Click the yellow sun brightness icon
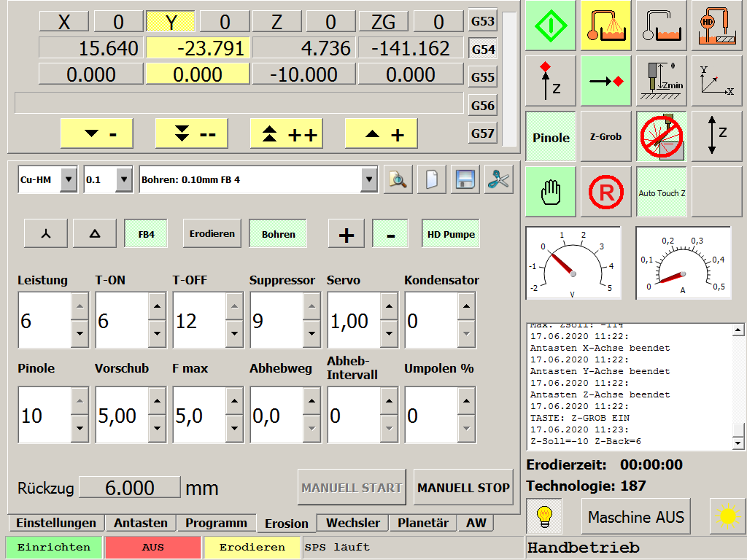The width and height of the screenshot is (747, 560). click(727, 516)
